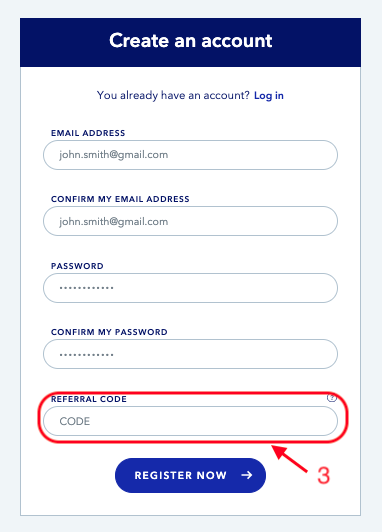This screenshot has height=532, width=382.
Task: Select the Confirm My Email Address field
Action: click(x=190, y=221)
